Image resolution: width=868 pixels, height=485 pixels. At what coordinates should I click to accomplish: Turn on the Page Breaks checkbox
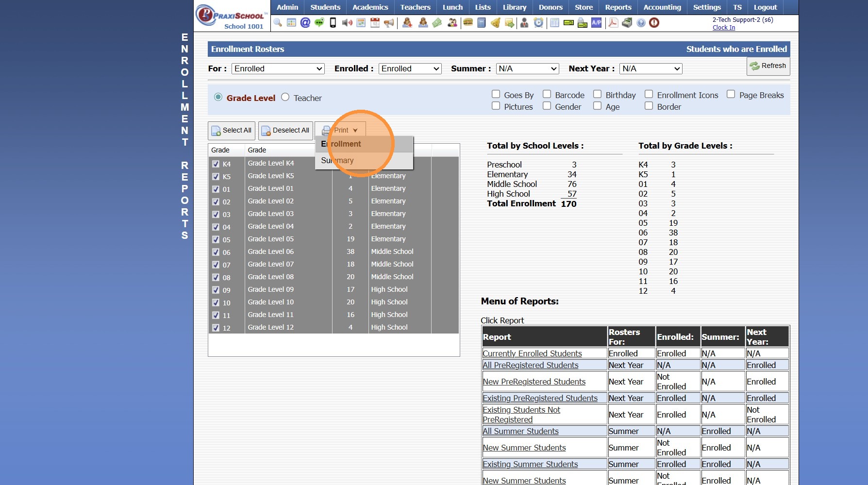(731, 94)
